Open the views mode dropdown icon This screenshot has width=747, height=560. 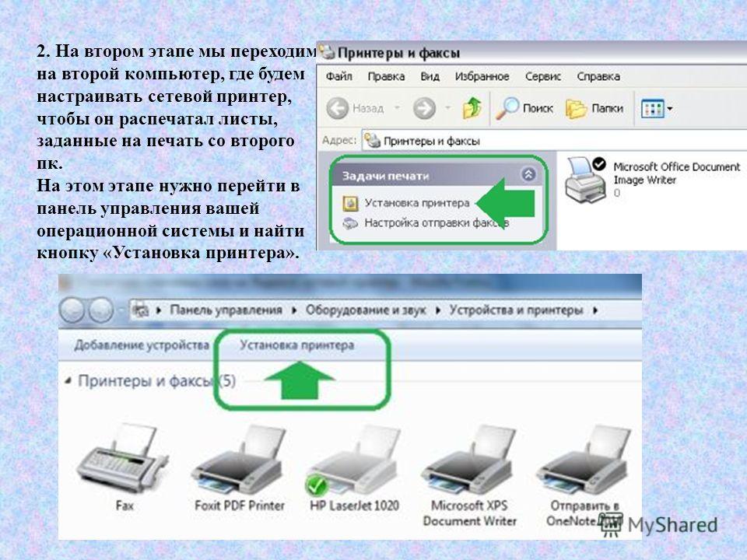(656, 109)
